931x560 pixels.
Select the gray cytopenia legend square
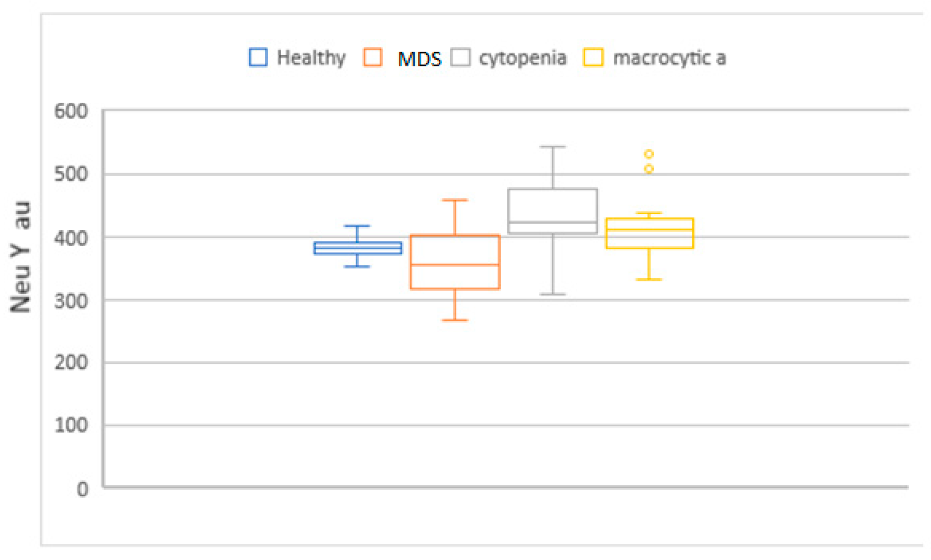pyautogui.click(x=460, y=58)
